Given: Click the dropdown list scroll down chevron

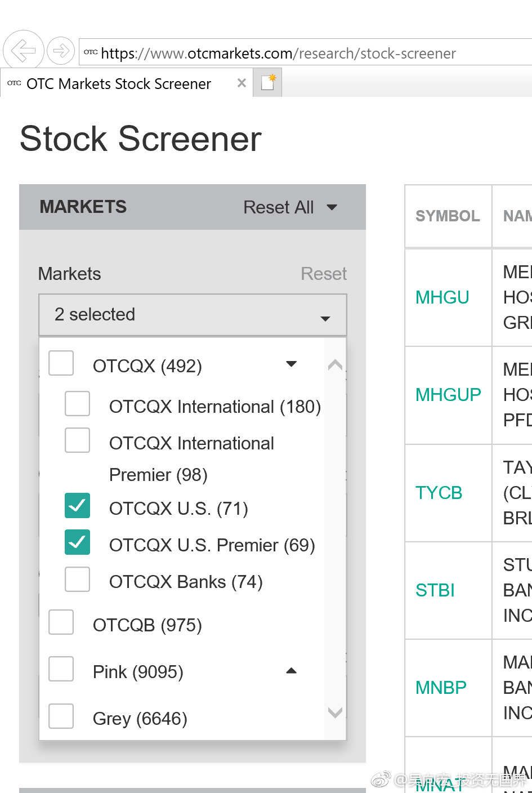Looking at the screenshot, I should [335, 713].
